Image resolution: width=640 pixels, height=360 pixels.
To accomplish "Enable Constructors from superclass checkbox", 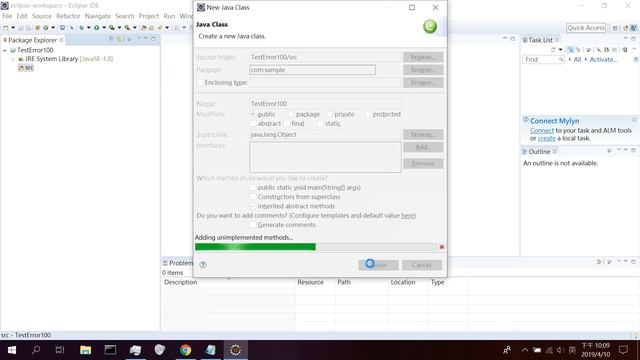I will [x=253, y=197].
